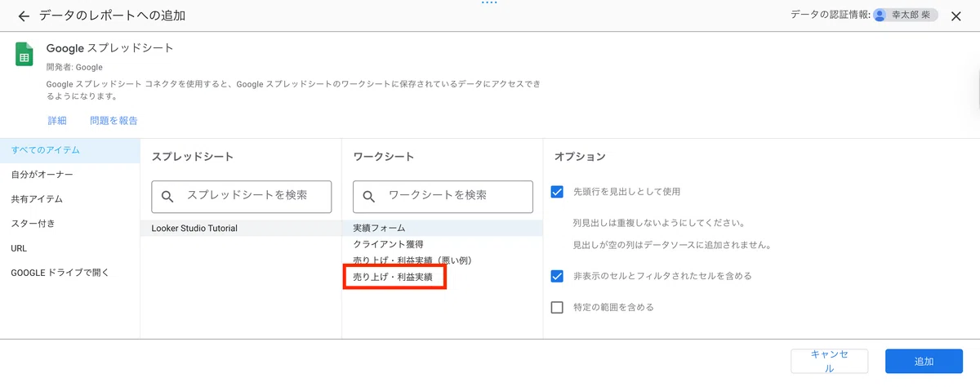Select worksheet 実績フォーム

[443, 228]
